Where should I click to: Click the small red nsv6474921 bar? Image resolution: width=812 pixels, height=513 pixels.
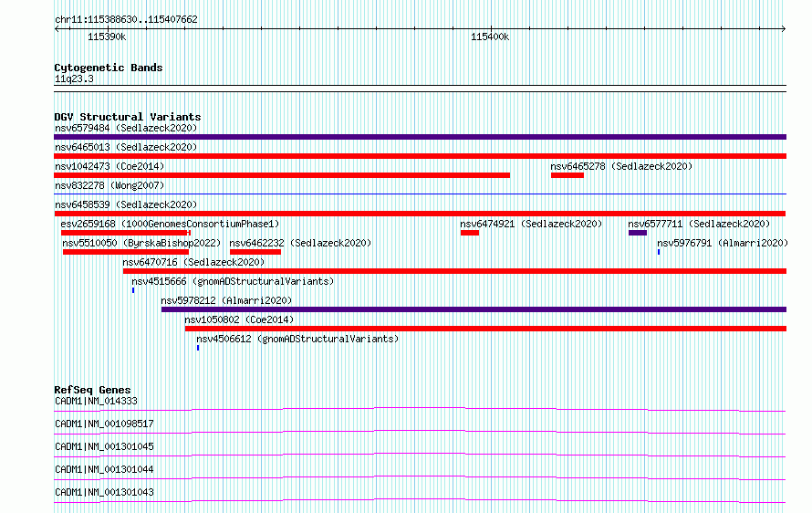(470, 233)
